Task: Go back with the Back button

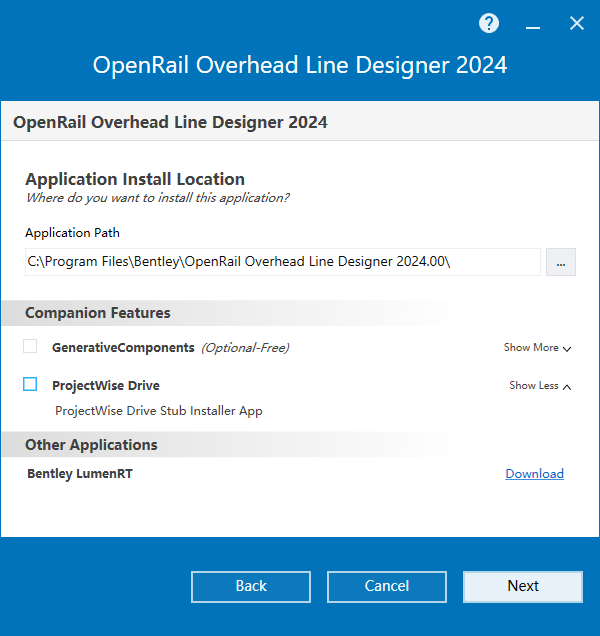Action: click(251, 587)
